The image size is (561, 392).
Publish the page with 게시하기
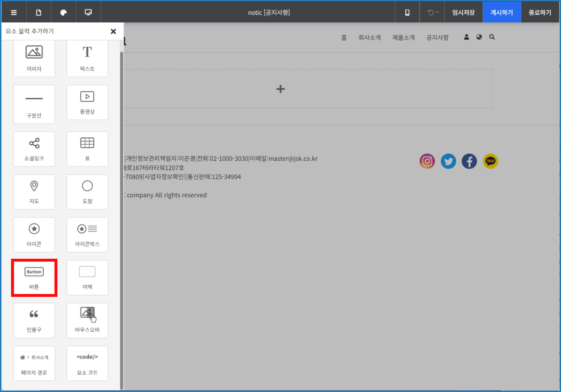point(501,12)
